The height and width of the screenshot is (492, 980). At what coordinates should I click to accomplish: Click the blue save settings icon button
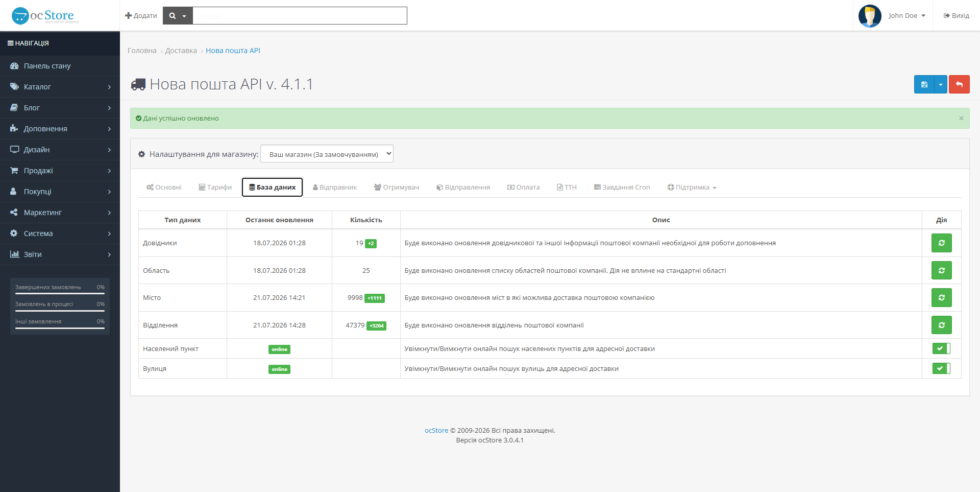(924, 84)
